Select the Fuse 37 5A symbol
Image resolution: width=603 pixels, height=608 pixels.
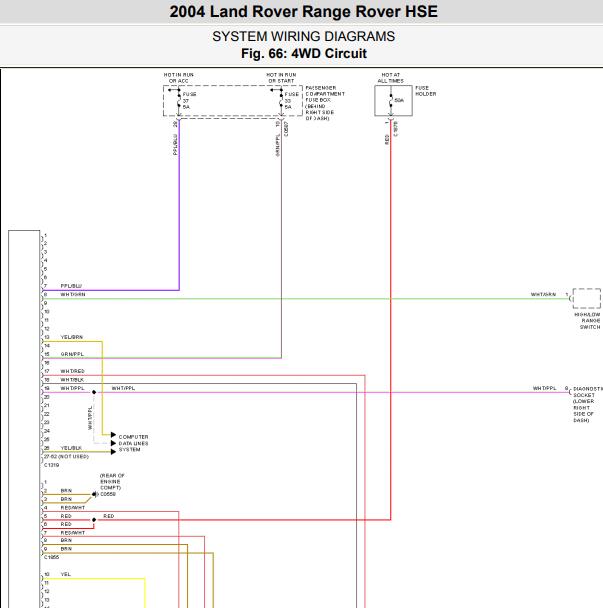(x=179, y=101)
